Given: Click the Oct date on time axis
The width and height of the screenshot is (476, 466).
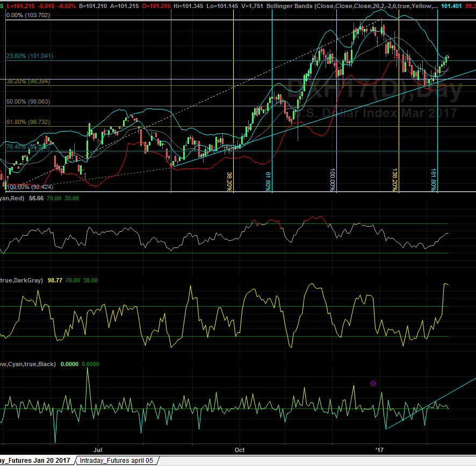Looking at the screenshot, I should 239,449.
